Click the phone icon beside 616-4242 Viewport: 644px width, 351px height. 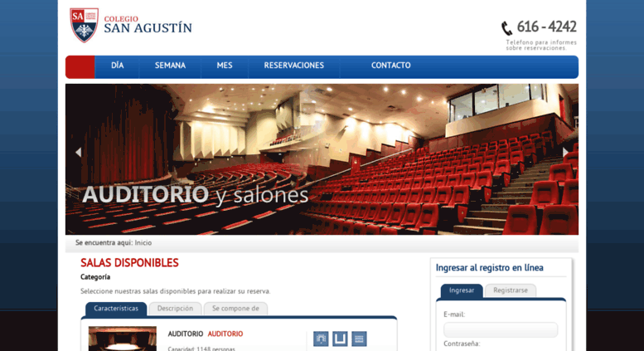point(506,28)
